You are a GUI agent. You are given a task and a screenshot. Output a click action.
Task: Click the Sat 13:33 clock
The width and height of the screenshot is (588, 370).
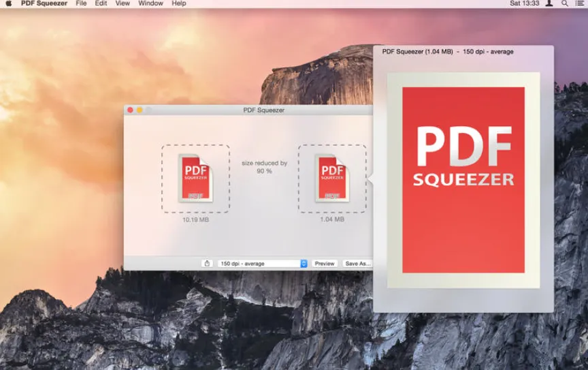click(x=524, y=3)
